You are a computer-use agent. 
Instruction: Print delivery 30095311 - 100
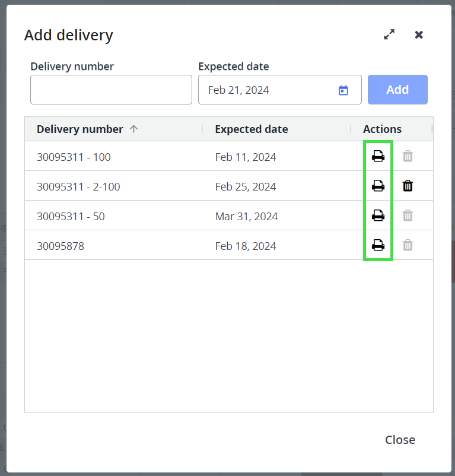click(378, 157)
